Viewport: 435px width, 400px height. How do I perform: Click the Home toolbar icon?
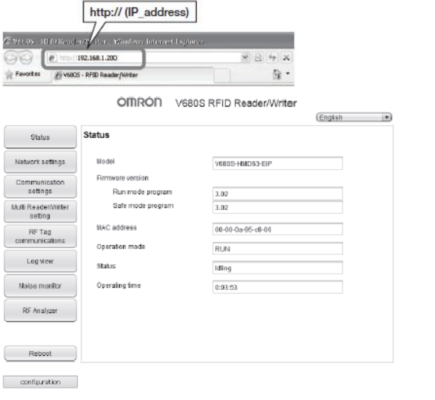click(x=277, y=74)
